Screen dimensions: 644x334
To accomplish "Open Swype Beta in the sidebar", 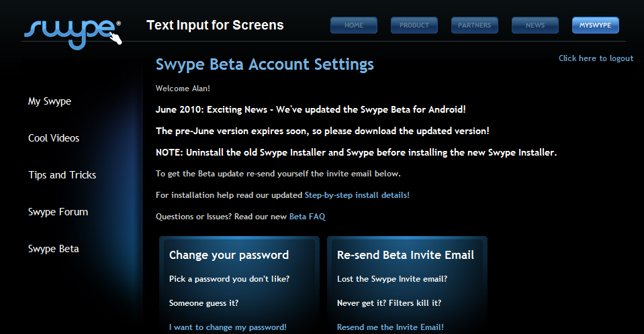I will pyautogui.click(x=54, y=249).
